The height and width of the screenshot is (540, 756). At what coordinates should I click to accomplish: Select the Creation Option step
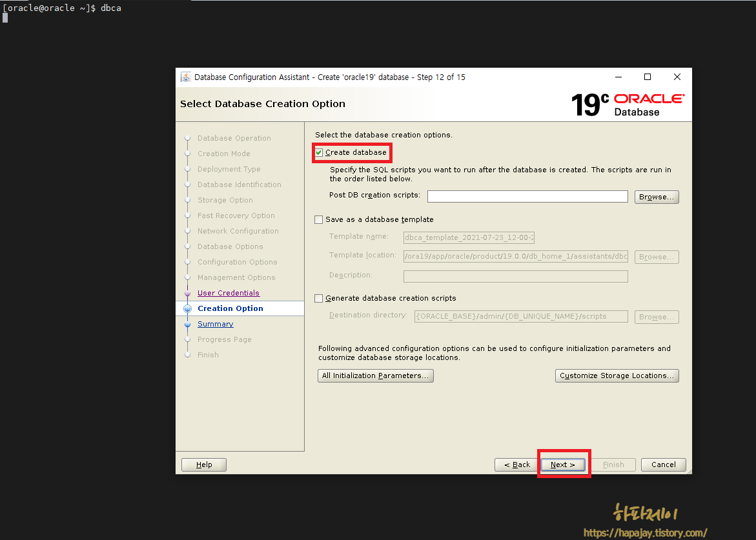point(230,309)
